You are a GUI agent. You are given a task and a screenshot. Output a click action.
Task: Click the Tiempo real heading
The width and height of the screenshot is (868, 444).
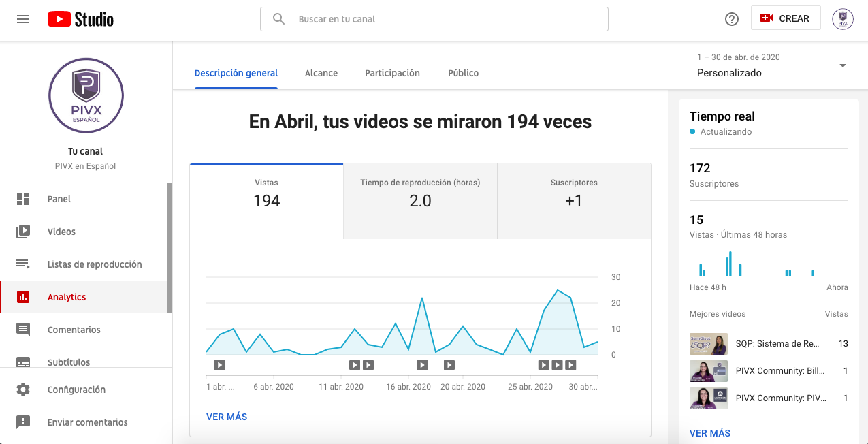tap(722, 116)
